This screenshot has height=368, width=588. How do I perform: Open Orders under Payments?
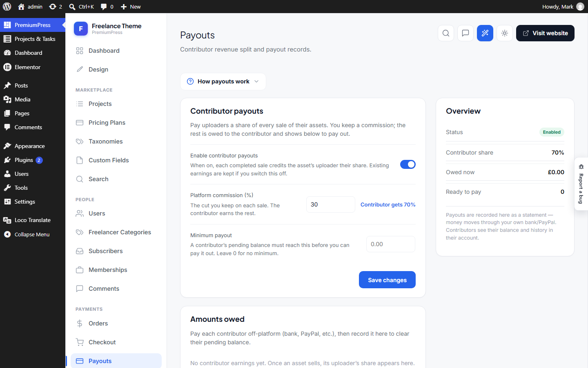point(116,323)
